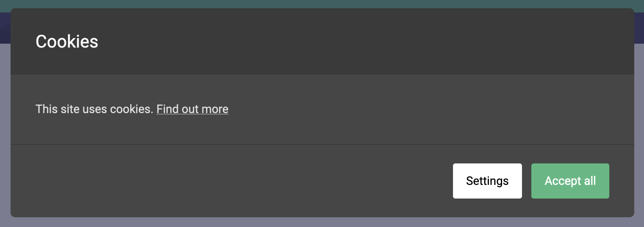Click empty footer area left of Settings

[234, 181]
